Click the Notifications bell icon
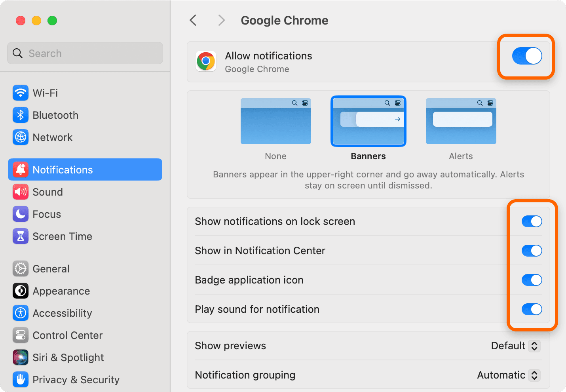 coord(21,170)
